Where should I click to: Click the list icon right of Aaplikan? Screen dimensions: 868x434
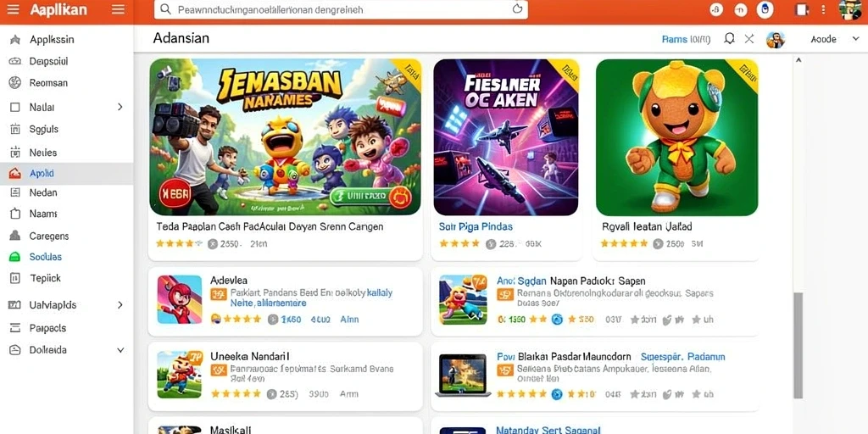[118, 9]
